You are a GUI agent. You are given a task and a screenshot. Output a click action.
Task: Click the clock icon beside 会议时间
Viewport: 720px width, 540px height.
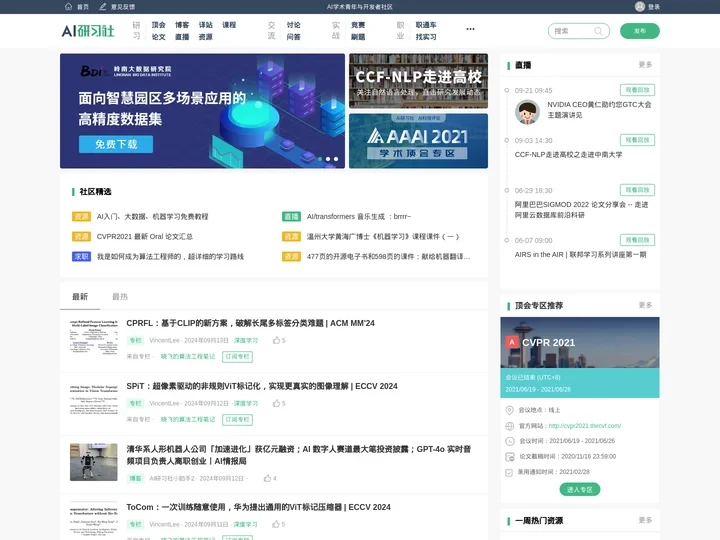(509, 441)
